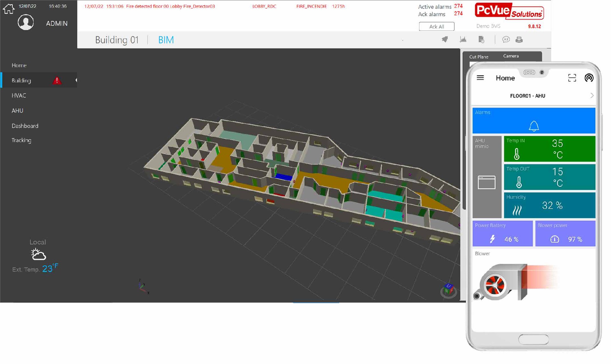Tap the thermometer icon in Temp OUT tile
The height and width of the screenshot is (364, 611).
point(519,182)
